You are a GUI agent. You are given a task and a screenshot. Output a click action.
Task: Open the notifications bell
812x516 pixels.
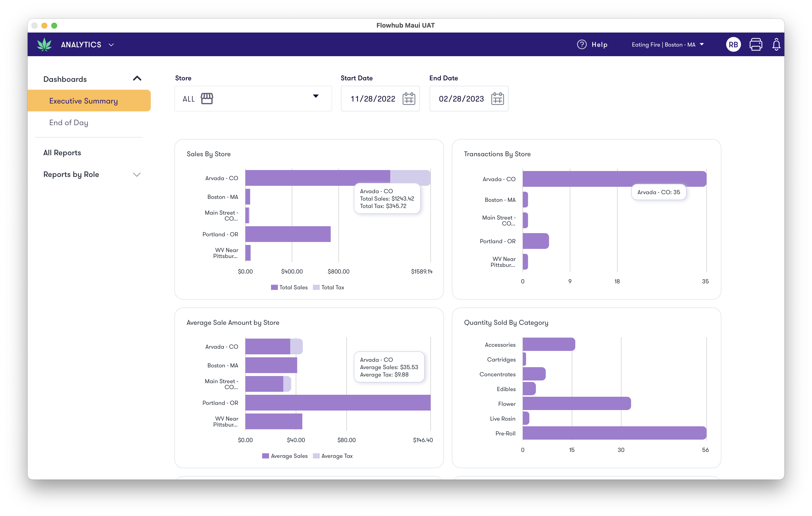point(776,45)
